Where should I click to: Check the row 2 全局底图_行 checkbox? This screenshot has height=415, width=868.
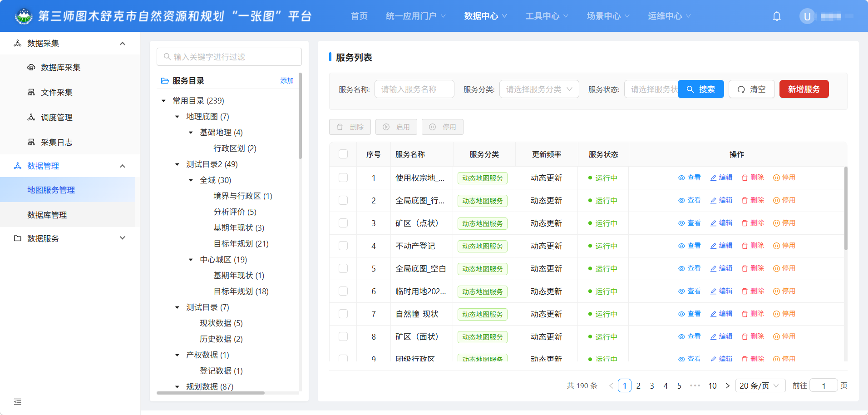point(343,200)
